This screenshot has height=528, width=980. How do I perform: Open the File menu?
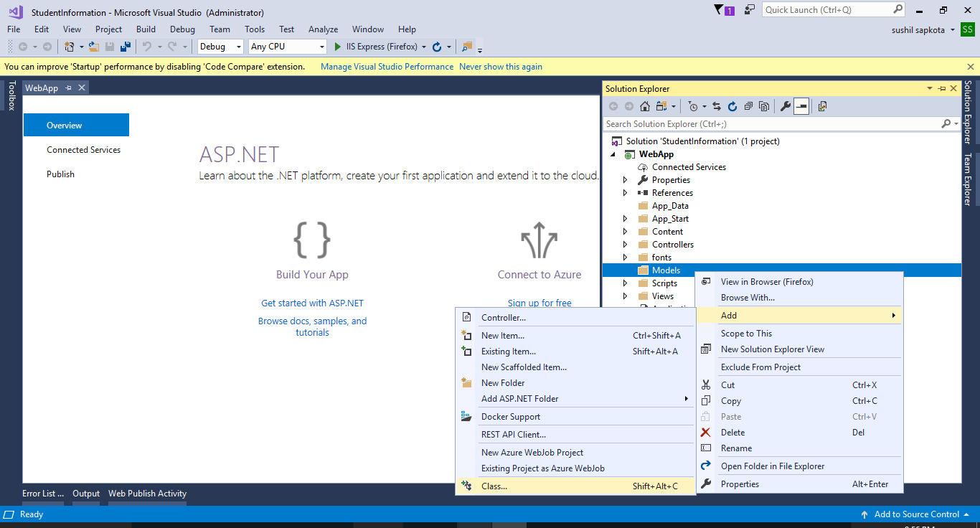(14, 29)
